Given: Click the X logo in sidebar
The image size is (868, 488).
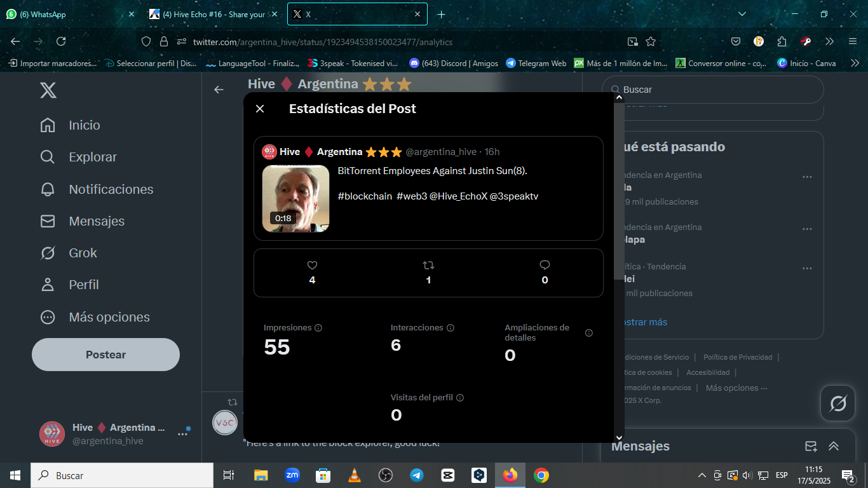Looking at the screenshot, I should tap(48, 90).
